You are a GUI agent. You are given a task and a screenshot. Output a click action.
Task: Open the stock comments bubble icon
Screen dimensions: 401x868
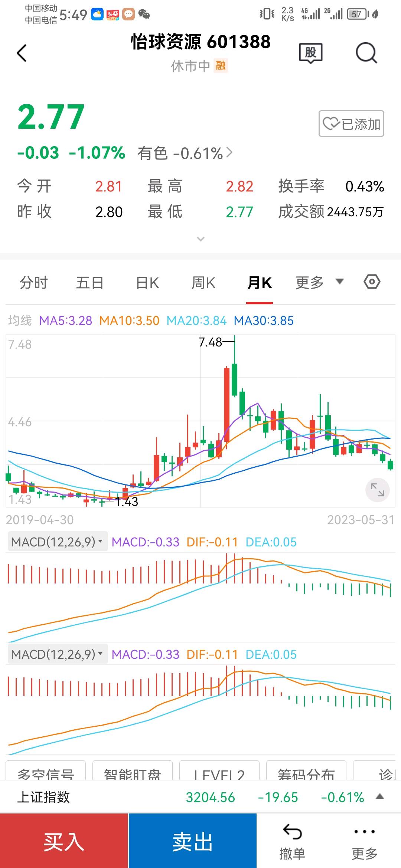tap(311, 53)
